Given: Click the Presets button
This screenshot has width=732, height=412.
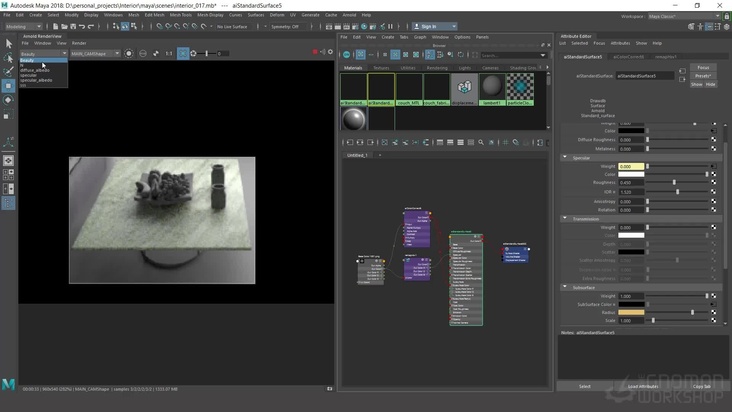Looking at the screenshot, I should tap(703, 76).
